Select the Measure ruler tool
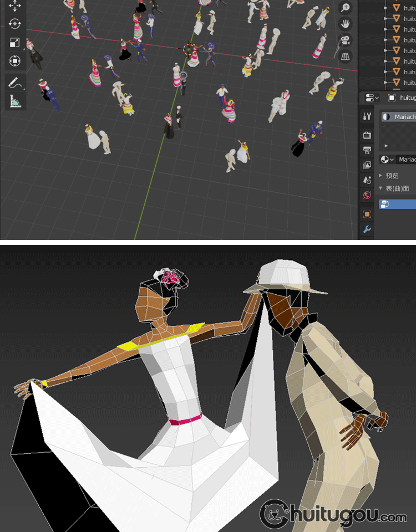This screenshot has height=532, width=416. pyautogui.click(x=14, y=101)
